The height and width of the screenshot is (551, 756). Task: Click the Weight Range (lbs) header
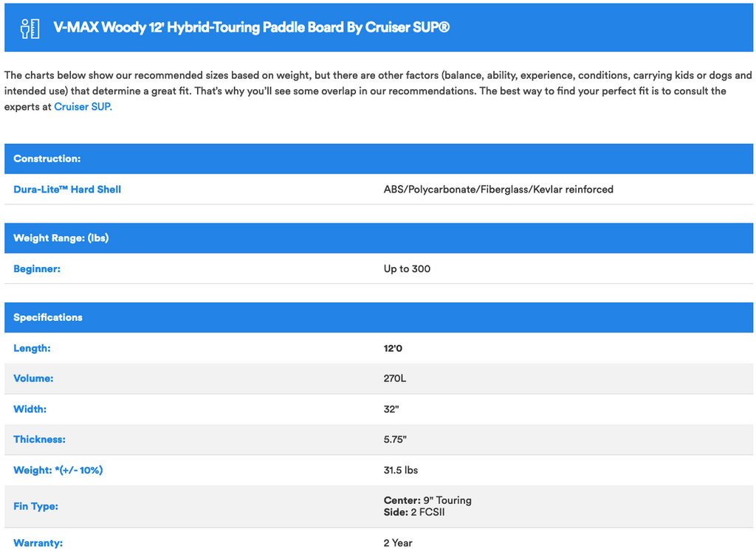61,238
